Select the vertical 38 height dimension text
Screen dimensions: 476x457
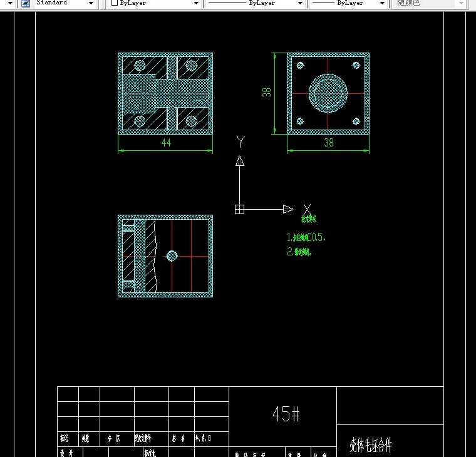pyautogui.click(x=266, y=92)
